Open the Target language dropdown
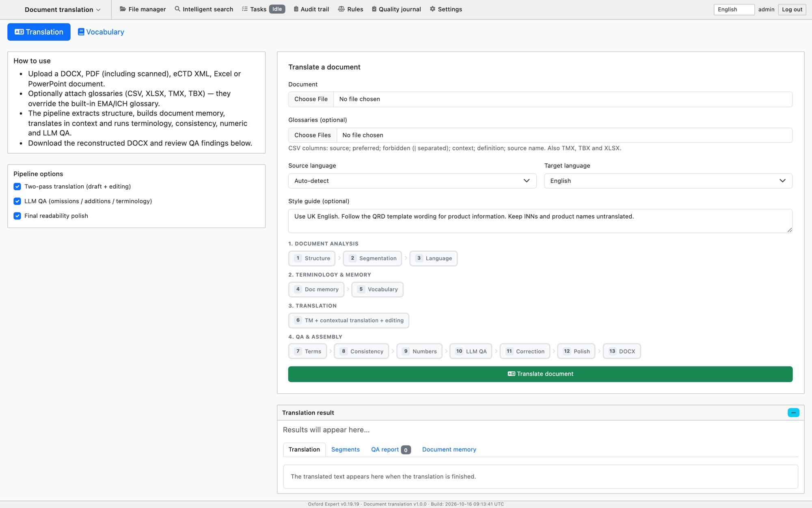 click(x=668, y=181)
